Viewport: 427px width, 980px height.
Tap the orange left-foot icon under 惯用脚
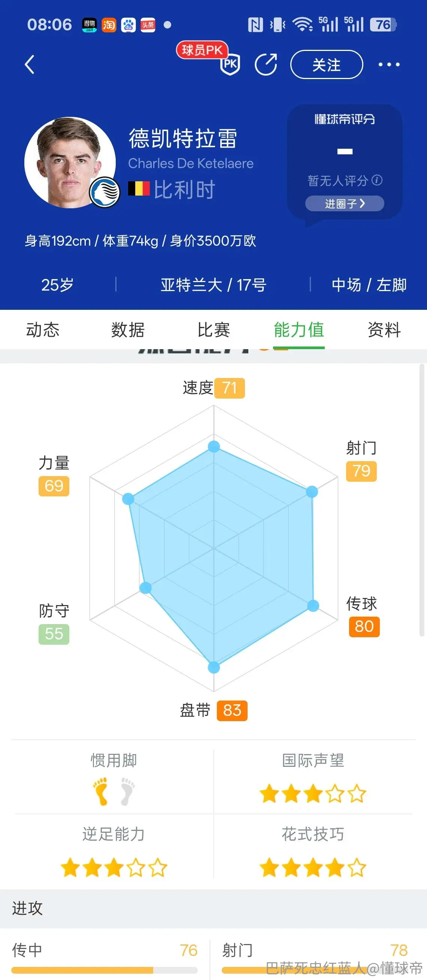101,791
